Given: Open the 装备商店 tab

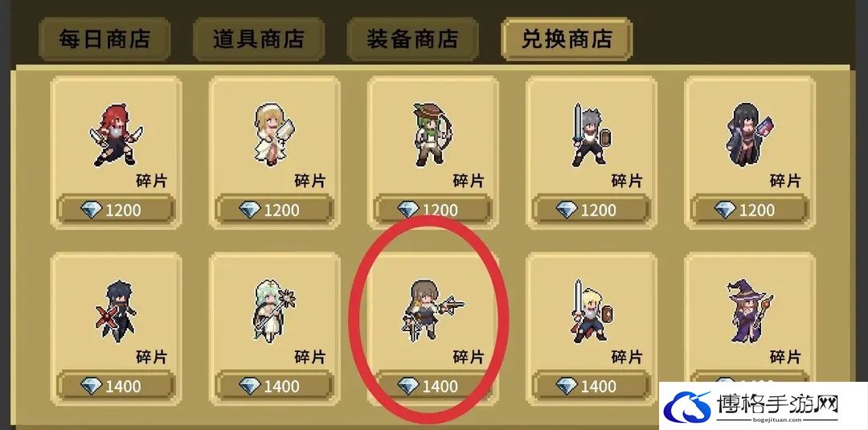Looking at the screenshot, I should point(412,39).
